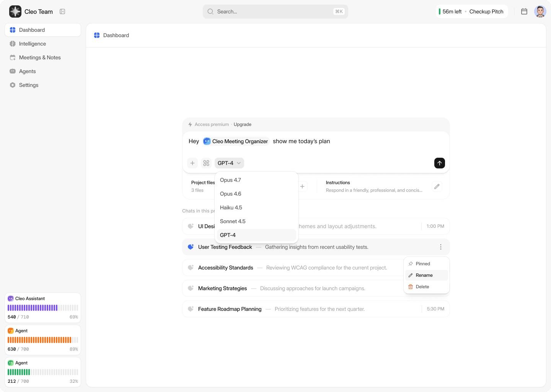Click the orange Agent avatar icon
This screenshot has height=392, width=551.
pos(11,331)
